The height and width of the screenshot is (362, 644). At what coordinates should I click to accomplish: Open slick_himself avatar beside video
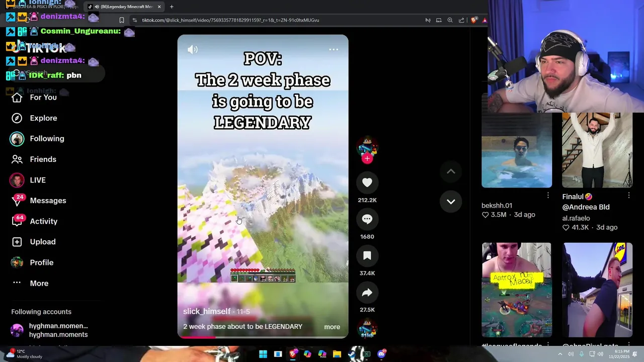click(367, 146)
